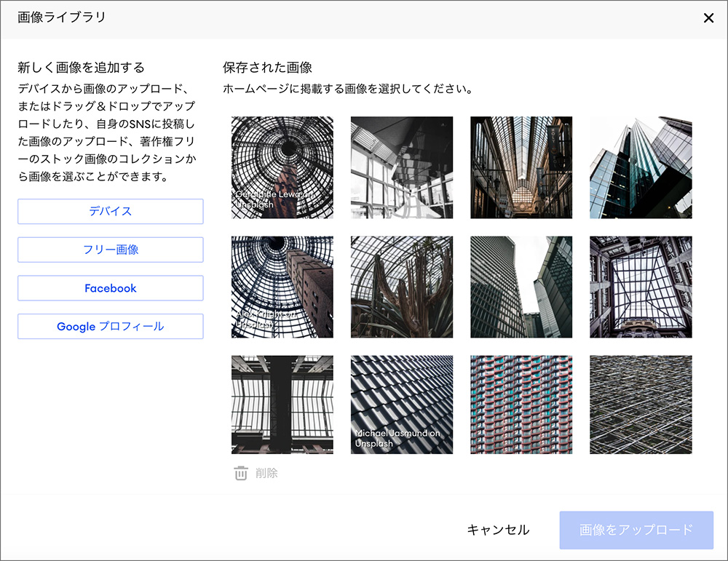Click the 画像ライブラリ dialog title
The image size is (728, 561).
[x=62, y=17]
